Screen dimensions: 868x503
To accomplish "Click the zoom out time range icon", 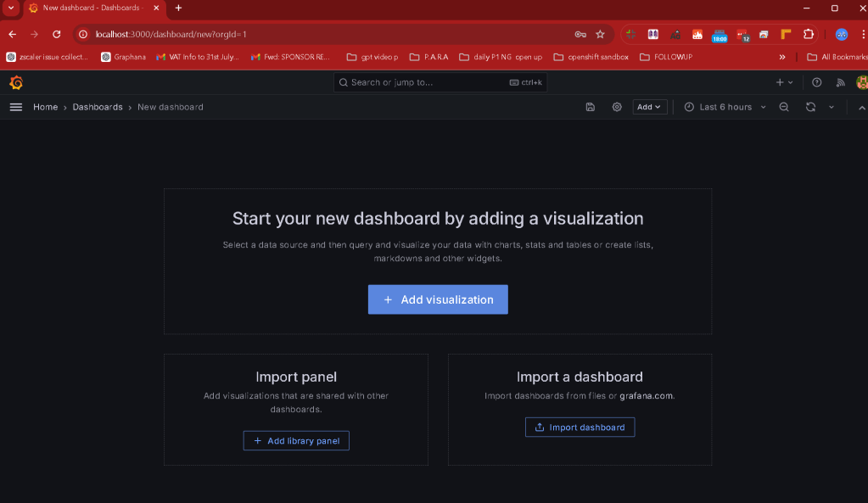I will click(784, 108).
